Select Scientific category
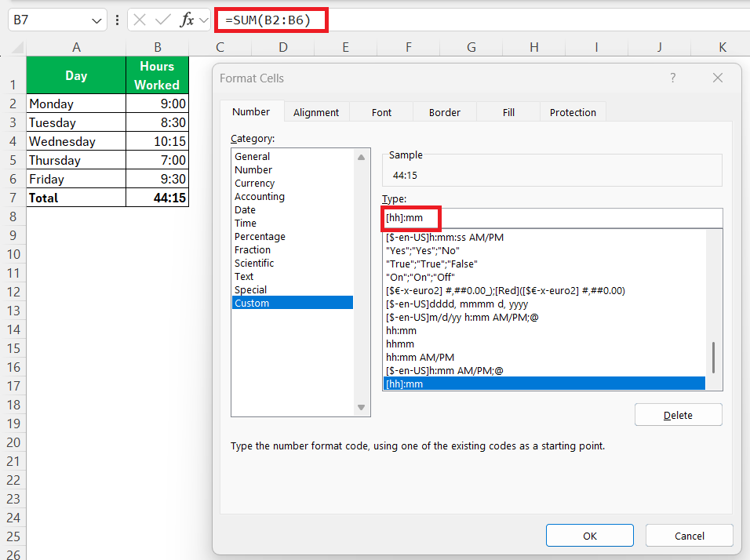The width and height of the screenshot is (750, 560). coord(293,263)
